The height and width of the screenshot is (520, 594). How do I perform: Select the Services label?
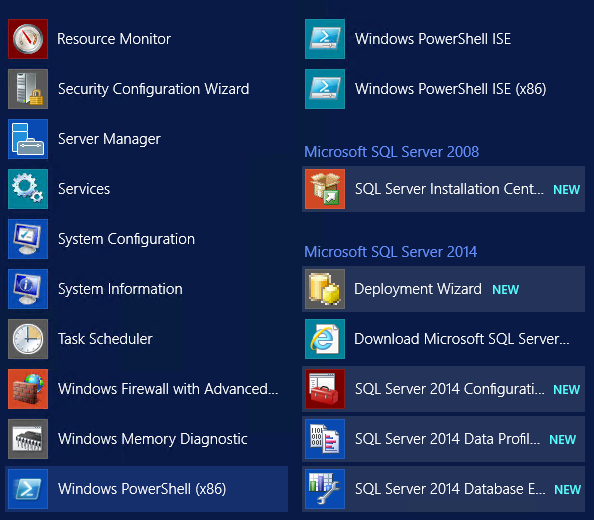pos(84,189)
